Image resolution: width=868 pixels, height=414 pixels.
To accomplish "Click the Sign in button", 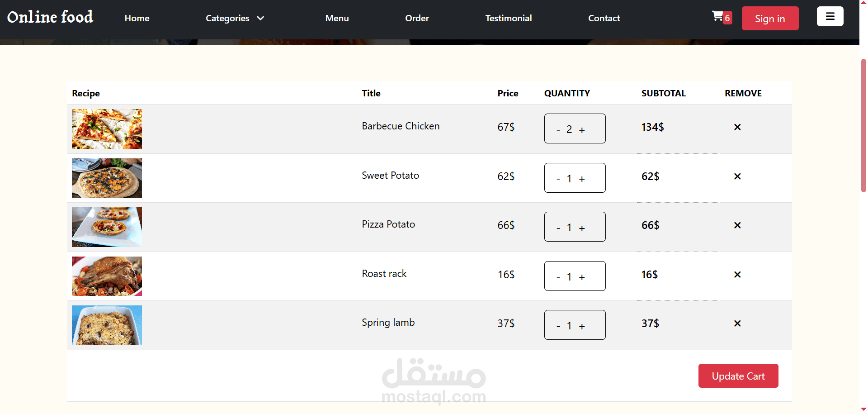I will (x=769, y=19).
